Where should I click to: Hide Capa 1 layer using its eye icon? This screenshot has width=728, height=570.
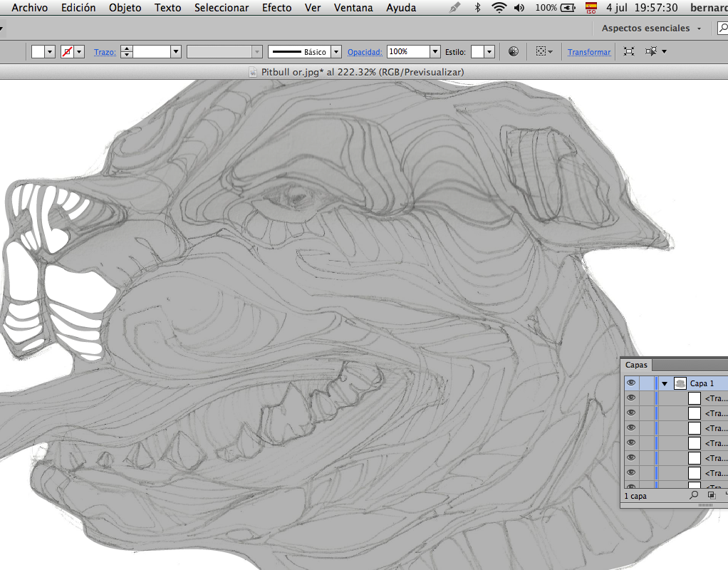tap(630, 383)
